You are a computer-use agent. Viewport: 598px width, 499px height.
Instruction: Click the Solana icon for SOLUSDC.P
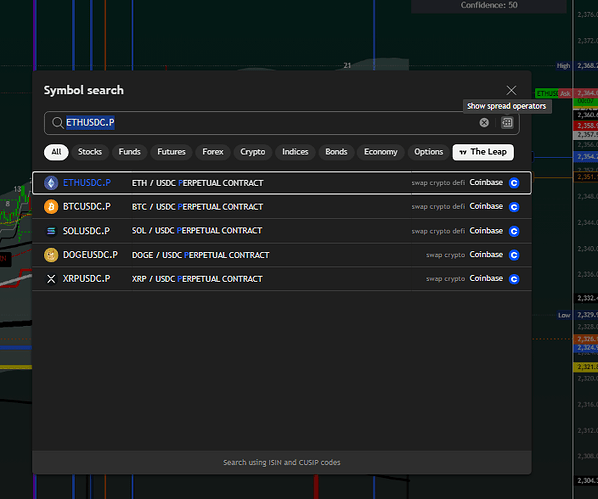pos(51,231)
